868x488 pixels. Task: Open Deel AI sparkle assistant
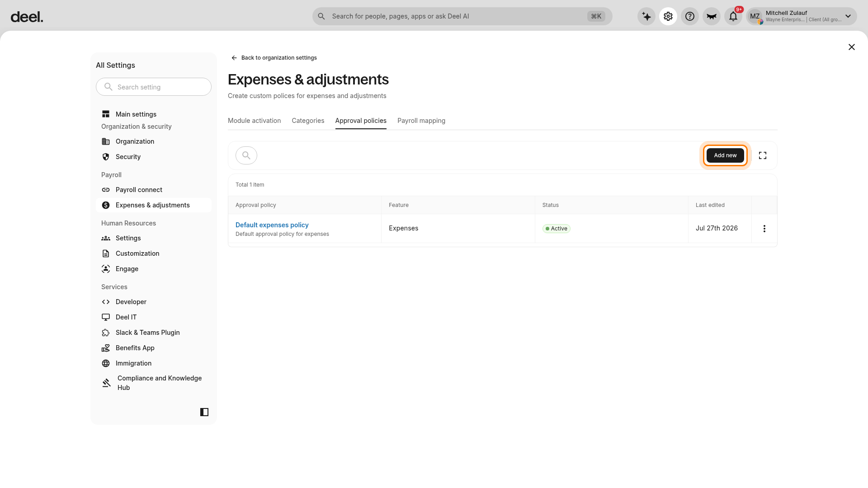coord(646,16)
